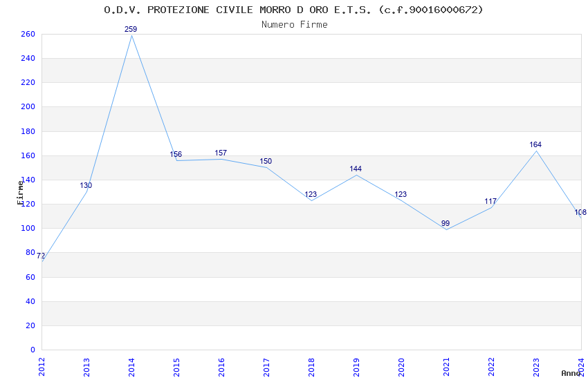Screen dimensions: 588x380
Task: Select the 2022 x-axis year label
Action: pos(491,367)
